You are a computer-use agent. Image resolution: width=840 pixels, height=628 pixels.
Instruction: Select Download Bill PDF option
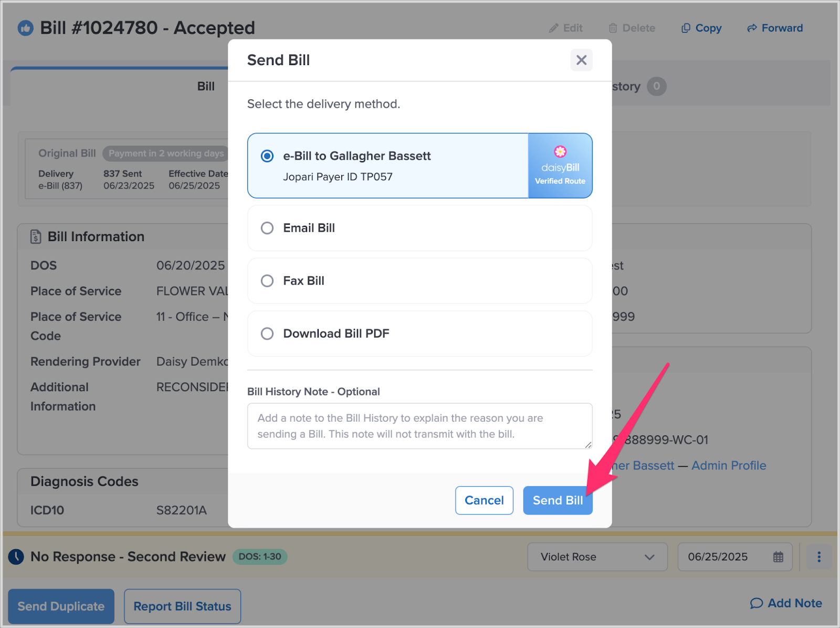coord(420,333)
